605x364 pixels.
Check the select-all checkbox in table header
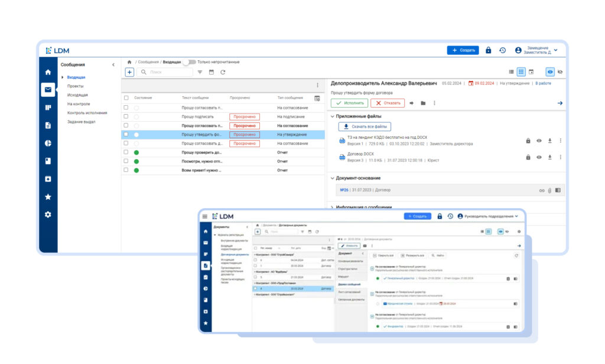pos(126,98)
